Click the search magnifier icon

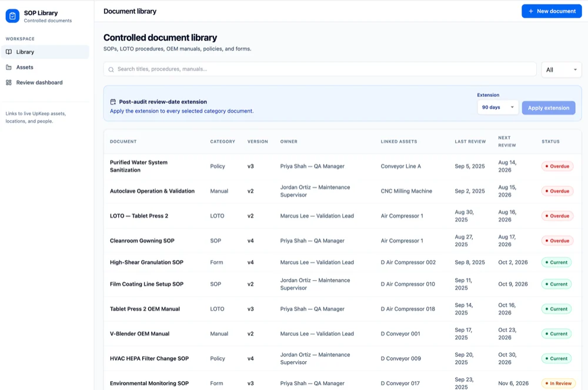coord(111,69)
